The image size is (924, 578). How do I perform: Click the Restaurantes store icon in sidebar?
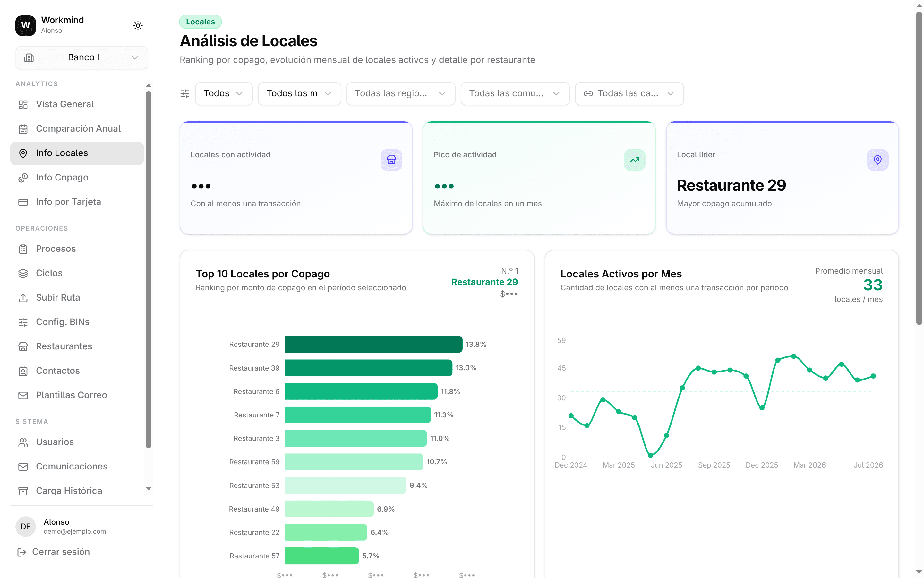tap(23, 347)
